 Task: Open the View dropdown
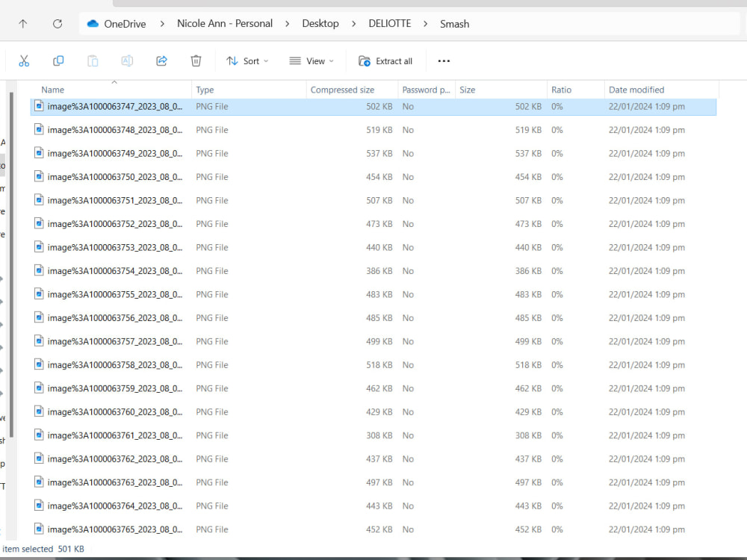(x=311, y=61)
